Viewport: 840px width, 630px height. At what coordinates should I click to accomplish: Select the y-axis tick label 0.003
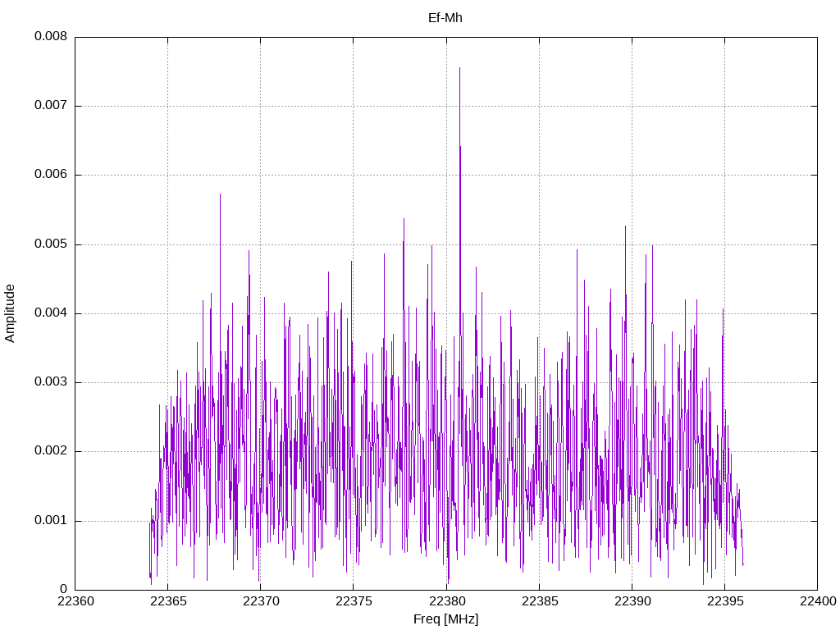click(x=51, y=382)
